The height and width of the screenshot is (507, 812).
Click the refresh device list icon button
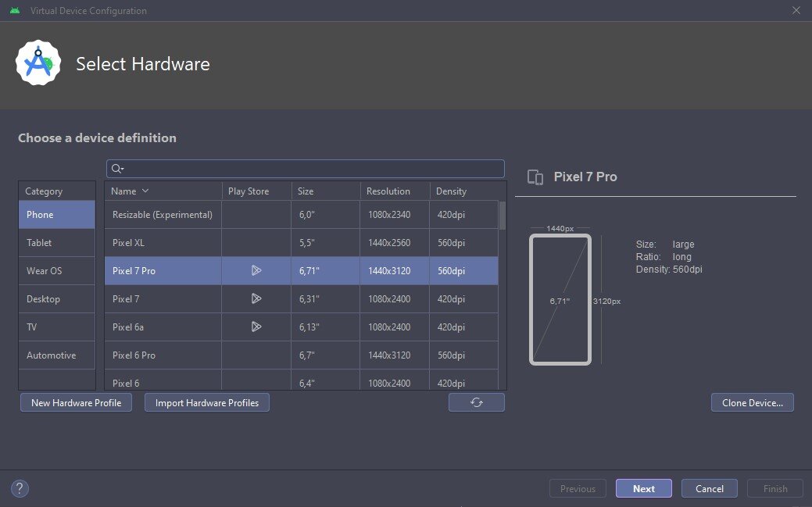[477, 402]
